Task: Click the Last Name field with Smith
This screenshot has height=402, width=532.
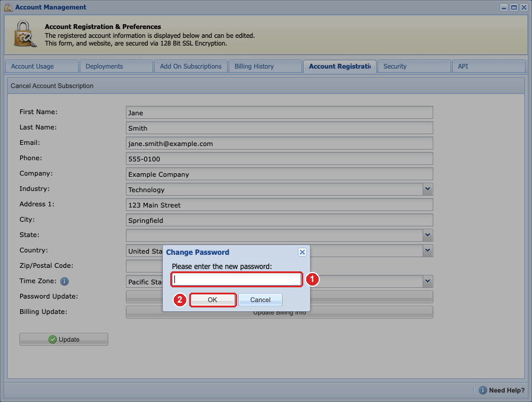Action: tap(279, 128)
